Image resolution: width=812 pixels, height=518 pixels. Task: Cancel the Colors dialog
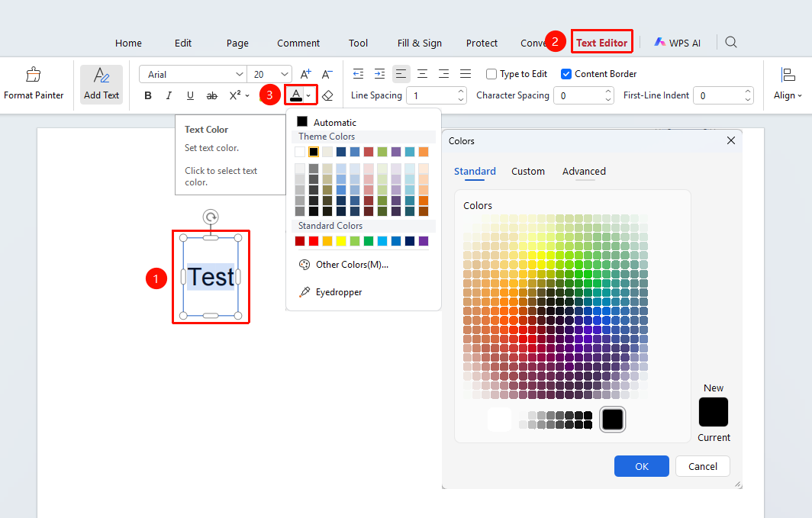[x=703, y=466]
